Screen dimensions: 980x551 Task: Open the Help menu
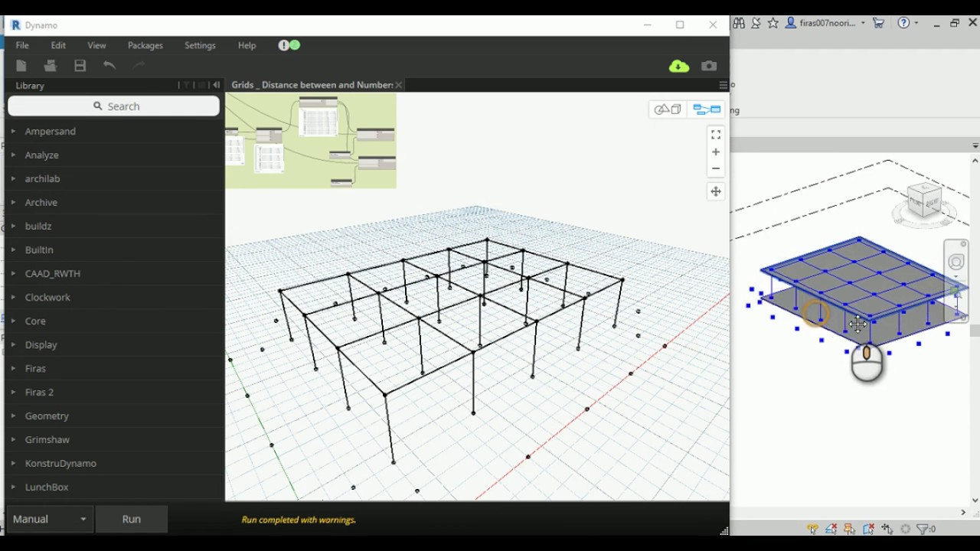[x=247, y=46]
